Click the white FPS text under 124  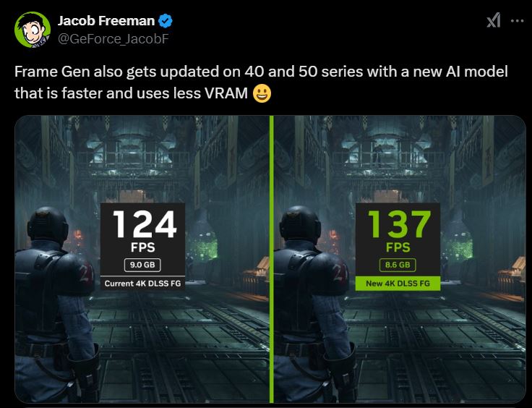click(x=142, y=247)
